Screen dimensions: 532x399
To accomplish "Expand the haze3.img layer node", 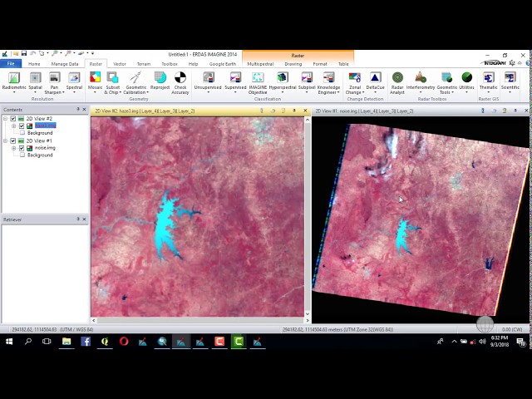I will [14, 126].
